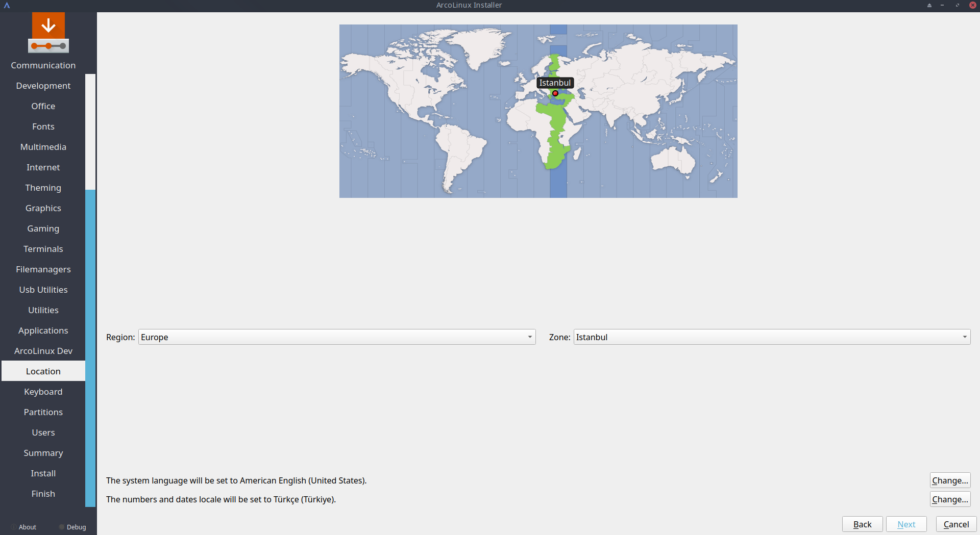Go to the Terminals step
980x535 pixels.
[x=43, y=249]
